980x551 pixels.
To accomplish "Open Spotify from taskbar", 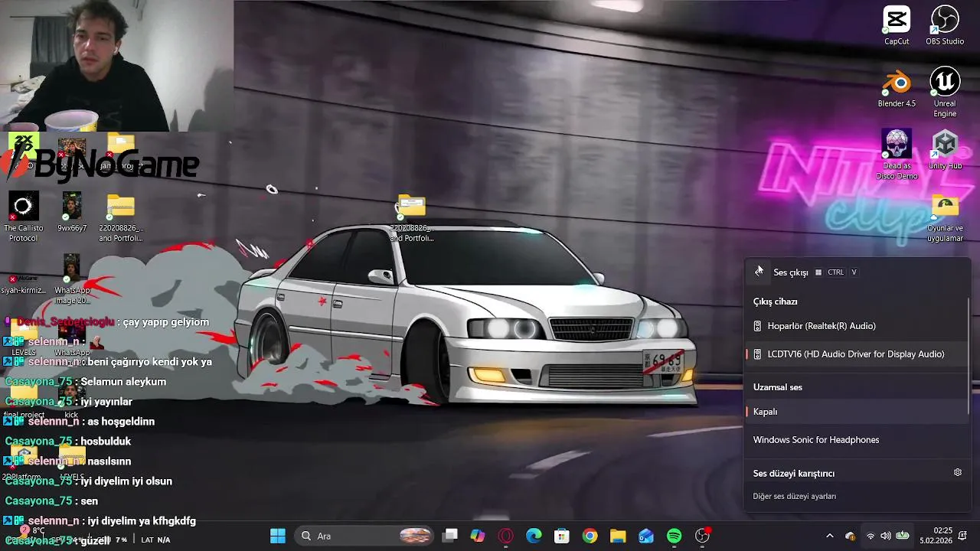I will click(674, 536).
